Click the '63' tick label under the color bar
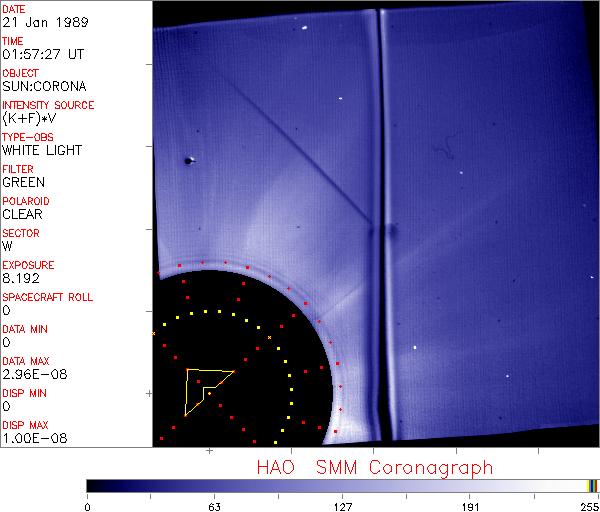The image size is (600, 512). 214,506
